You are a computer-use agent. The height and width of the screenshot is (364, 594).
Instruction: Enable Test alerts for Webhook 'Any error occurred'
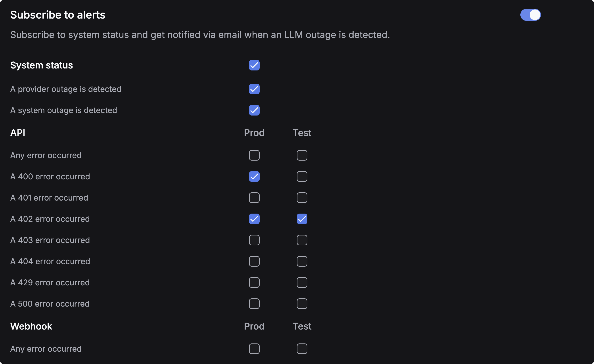point(302,349)
